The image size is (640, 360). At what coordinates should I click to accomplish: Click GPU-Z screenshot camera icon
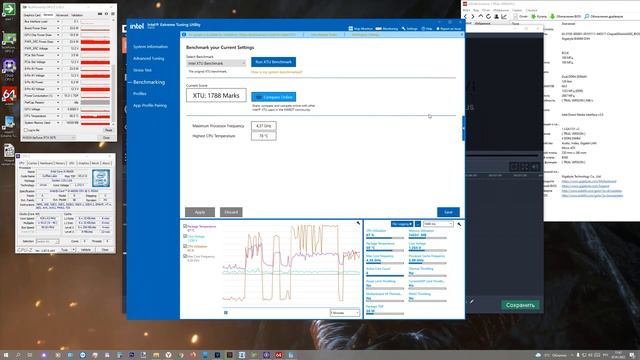point(100,14)
